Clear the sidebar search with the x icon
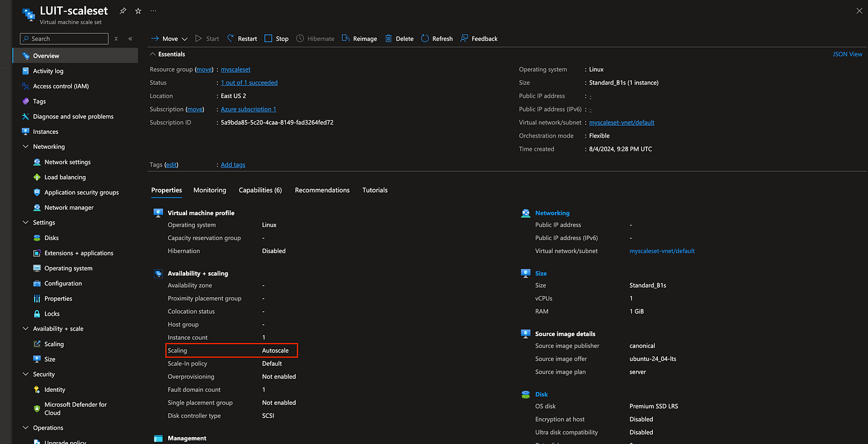 [x=116, y=38]
